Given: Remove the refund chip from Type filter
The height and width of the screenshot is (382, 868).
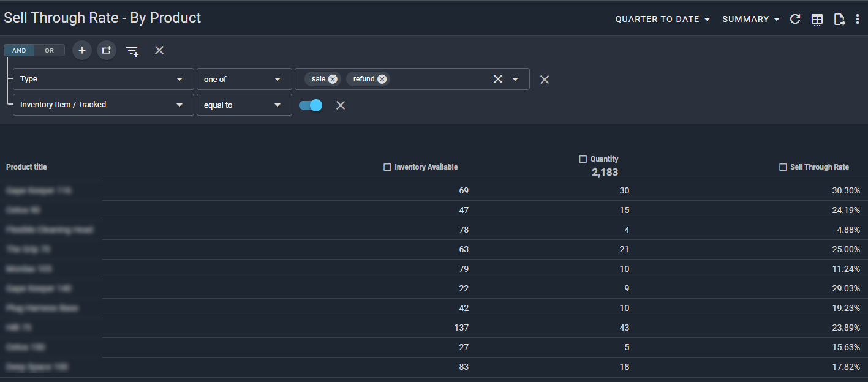Looking at the screenshot, I should point(382,79).
